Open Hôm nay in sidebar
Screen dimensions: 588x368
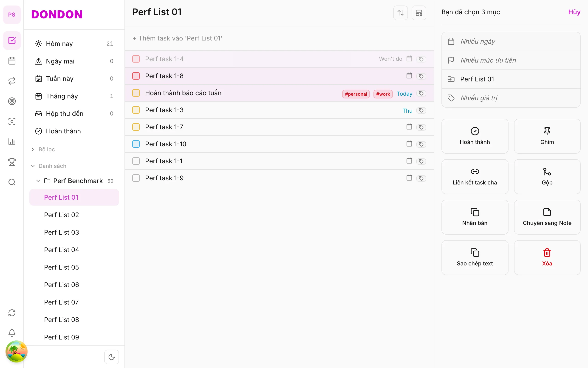[74, 44]
